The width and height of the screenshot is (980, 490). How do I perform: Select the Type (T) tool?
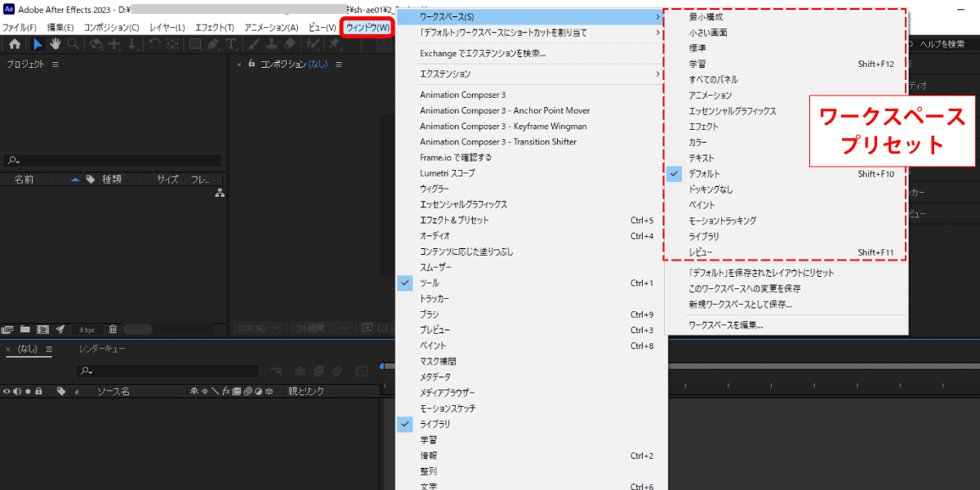pos(231,44)
